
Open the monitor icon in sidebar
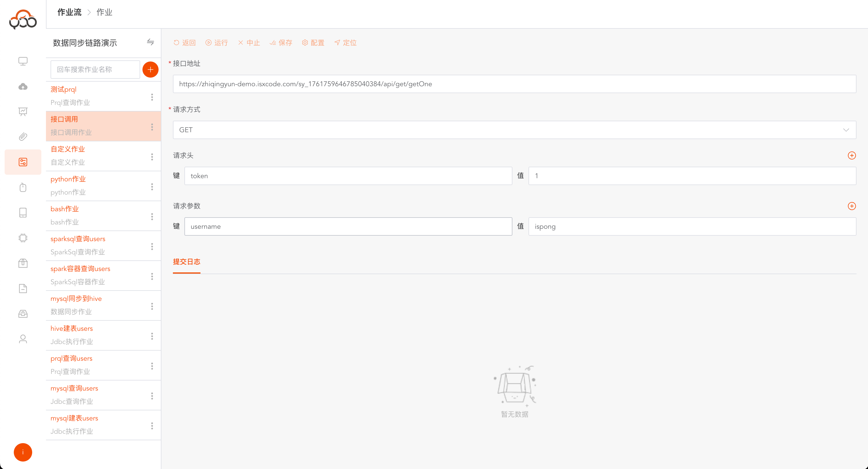[x=23, y=61]
